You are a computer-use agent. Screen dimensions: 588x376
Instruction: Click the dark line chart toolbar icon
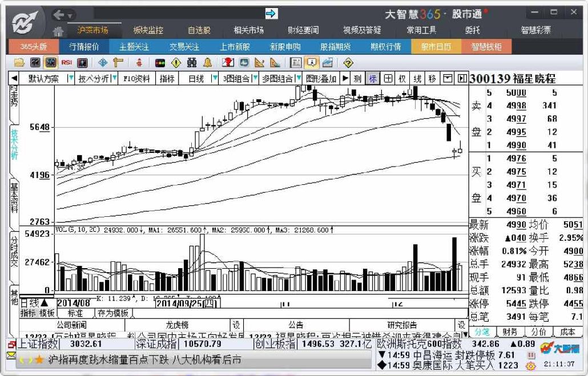click(35, 63)
